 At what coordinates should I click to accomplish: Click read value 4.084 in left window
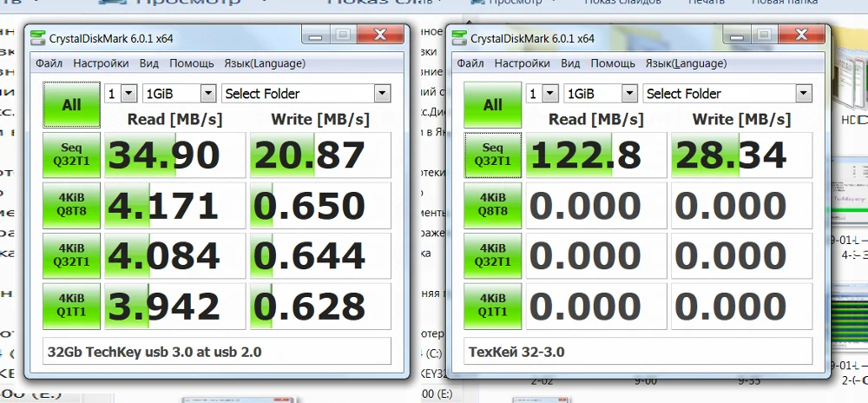175,255
